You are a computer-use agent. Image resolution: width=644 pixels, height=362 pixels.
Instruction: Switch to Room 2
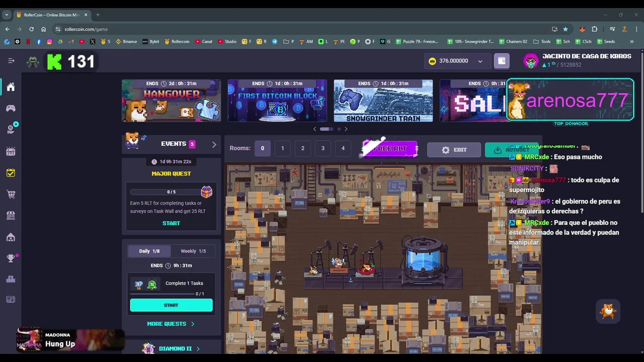(x=302, y=148)
